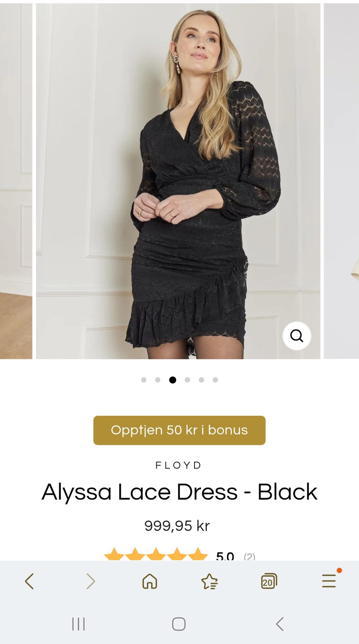Click the Opptjen 50 kr i bonus button
Screen dimensions: 359x644
coord(179,430)
